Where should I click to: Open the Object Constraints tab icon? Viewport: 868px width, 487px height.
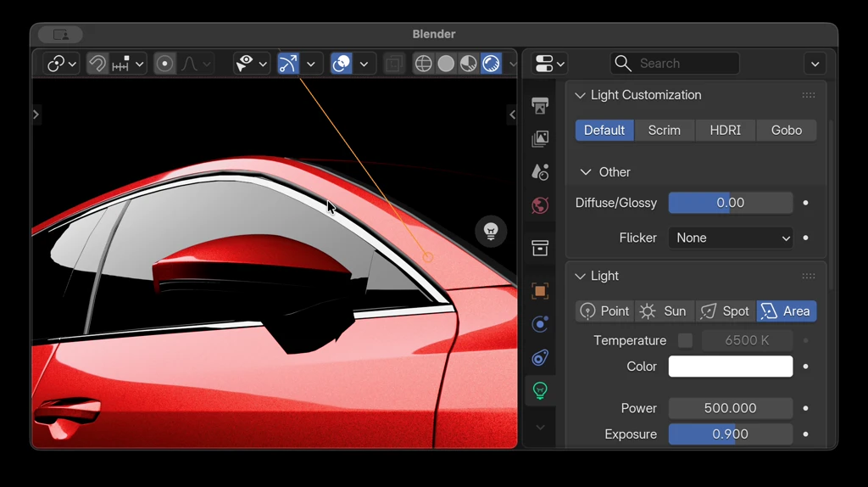coord(540,357)
